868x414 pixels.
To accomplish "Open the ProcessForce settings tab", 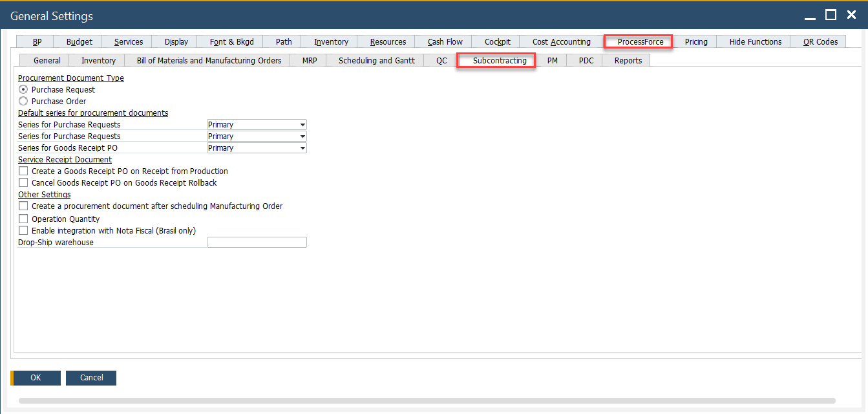I will coord(637,41).
